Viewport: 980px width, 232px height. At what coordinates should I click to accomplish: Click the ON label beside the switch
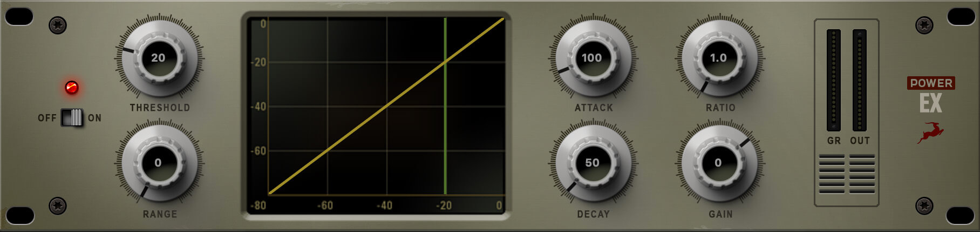[x=94, y=118]
